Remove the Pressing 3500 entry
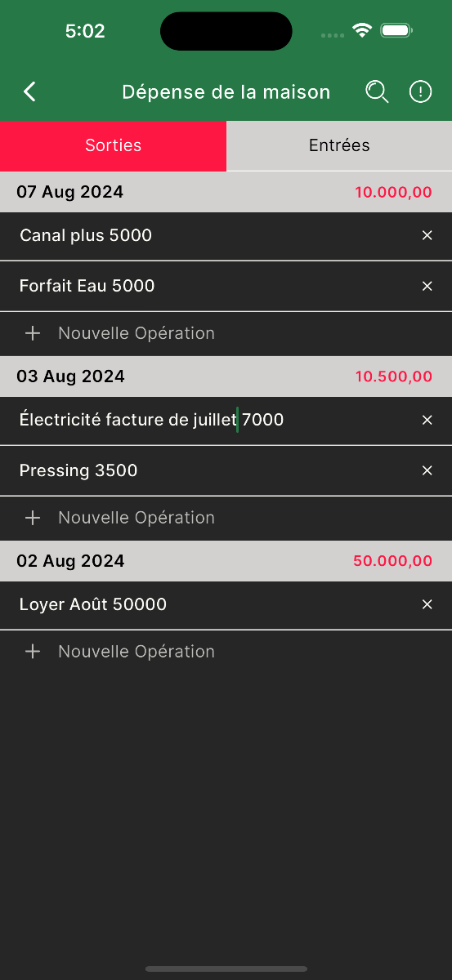Viewport: 452px width, 980px height. (427, 470)
